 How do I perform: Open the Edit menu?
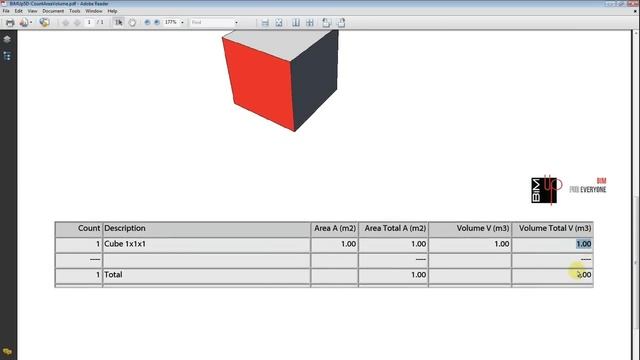pyautogui.click(x=18, y=11)
